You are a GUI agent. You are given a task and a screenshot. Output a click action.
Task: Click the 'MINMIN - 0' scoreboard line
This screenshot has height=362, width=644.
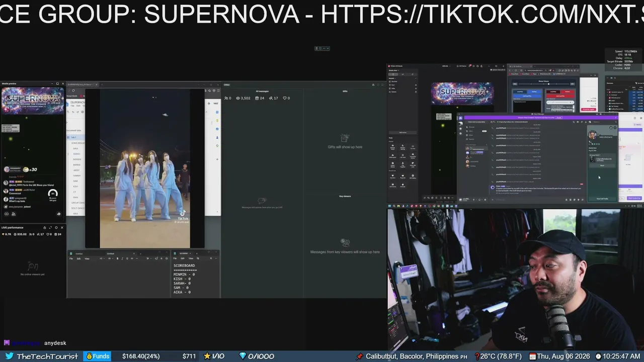[184, 275]
